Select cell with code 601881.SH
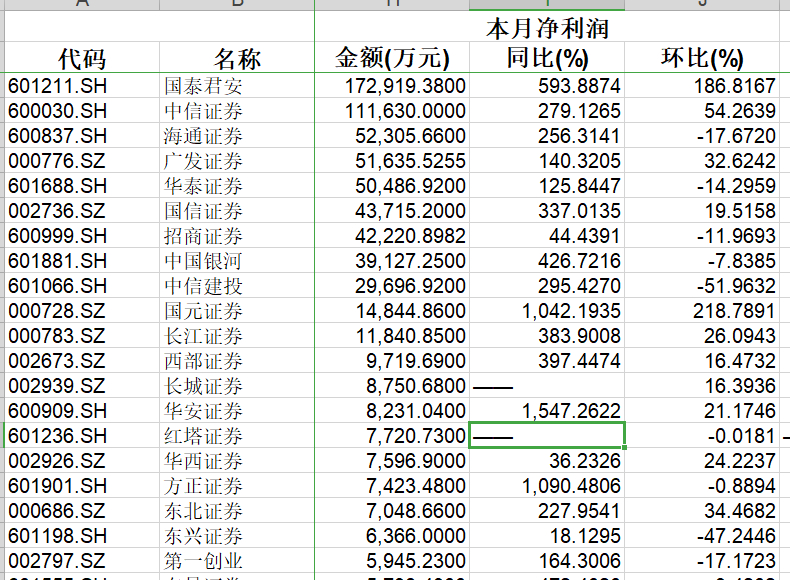This screenshot has width=790, height=580. [x=82, y=261]
